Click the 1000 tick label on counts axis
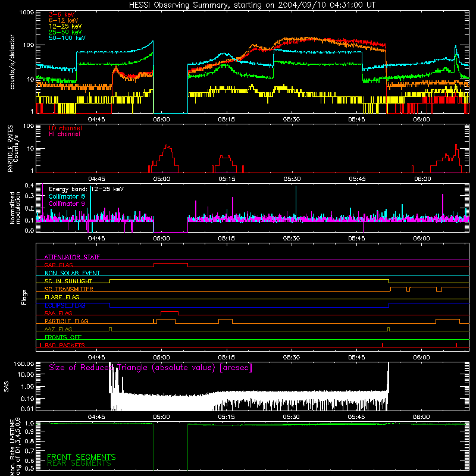Image resolution: width=476 pixels, height=476 pixels. (26, 12)
